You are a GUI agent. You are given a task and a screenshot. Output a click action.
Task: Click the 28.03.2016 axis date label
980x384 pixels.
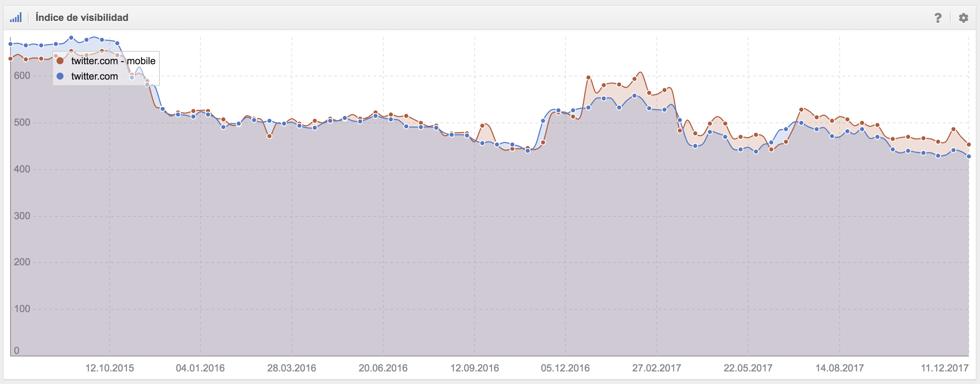pos(291,368)
